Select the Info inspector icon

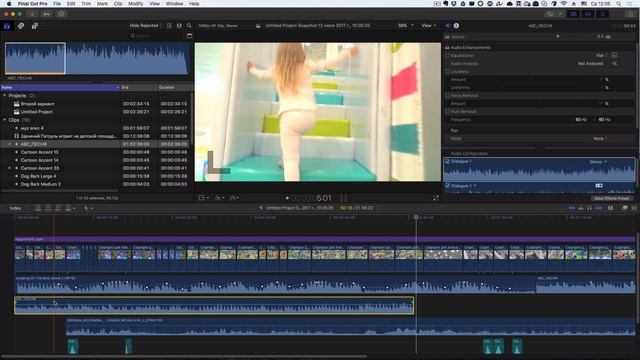coord(456,26)
